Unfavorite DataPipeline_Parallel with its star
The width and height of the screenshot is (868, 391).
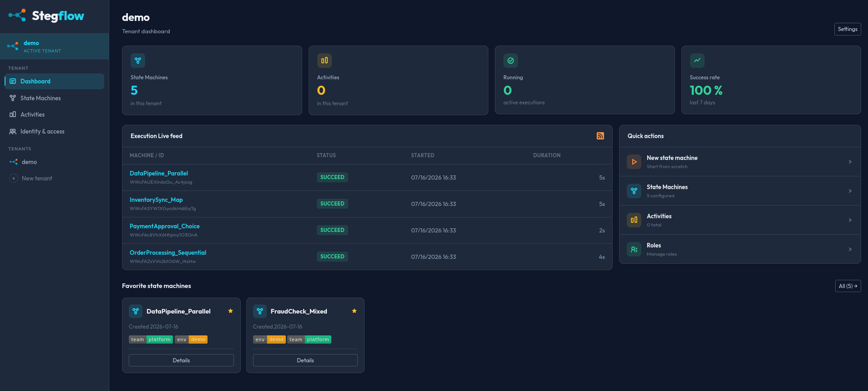tap(230, 311)
